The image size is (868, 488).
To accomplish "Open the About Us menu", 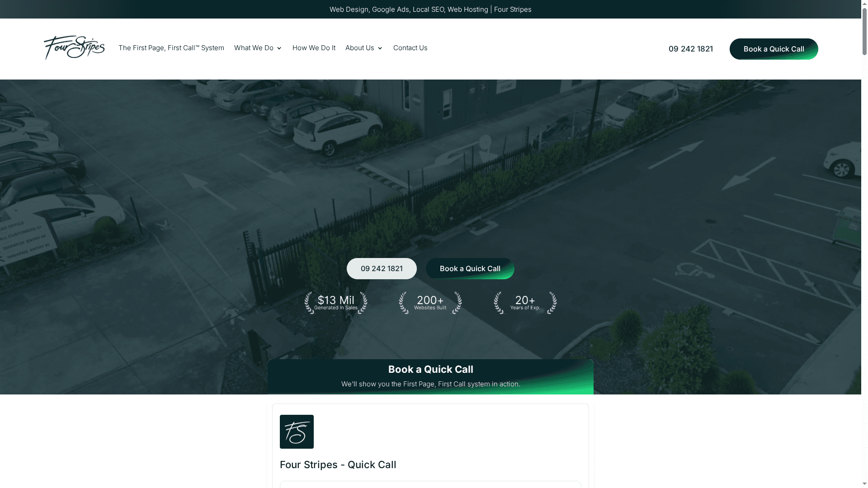I will click(x=360, y=48).
